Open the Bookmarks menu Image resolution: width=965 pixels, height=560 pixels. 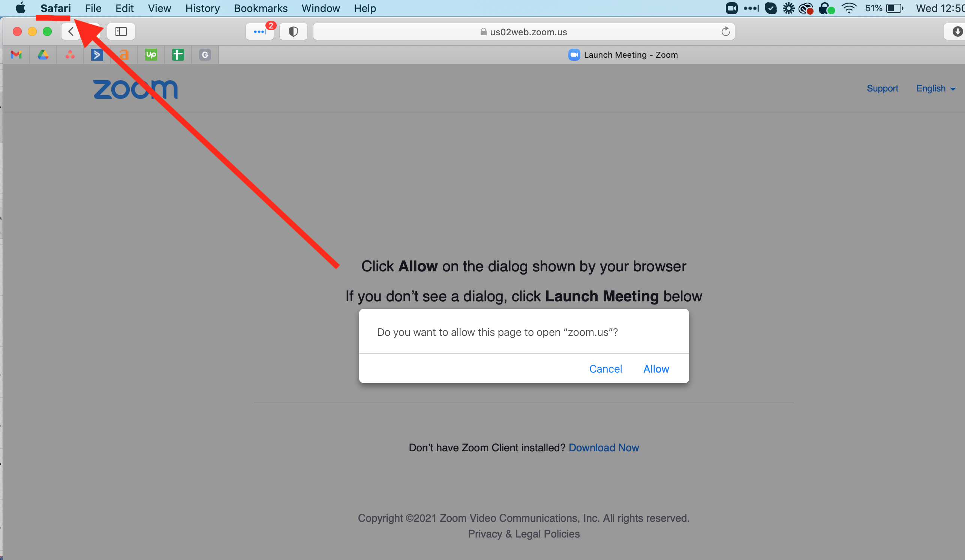(x=261, y=8)
